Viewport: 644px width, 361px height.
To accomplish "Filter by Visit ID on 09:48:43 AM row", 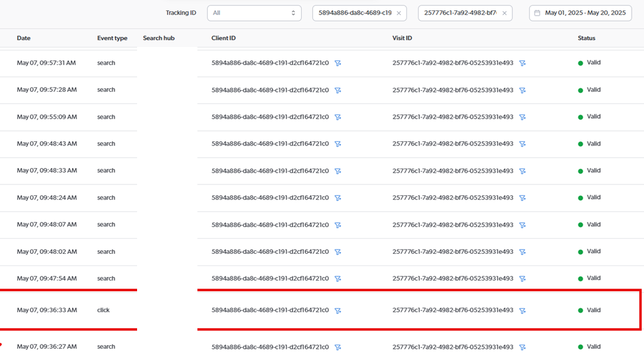I will click(522, 144).
